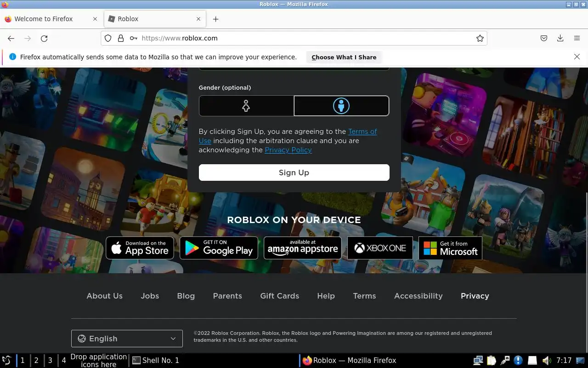588x368 pixels.
Task: Click the clipboard tray icon
Action: [492, 360]
